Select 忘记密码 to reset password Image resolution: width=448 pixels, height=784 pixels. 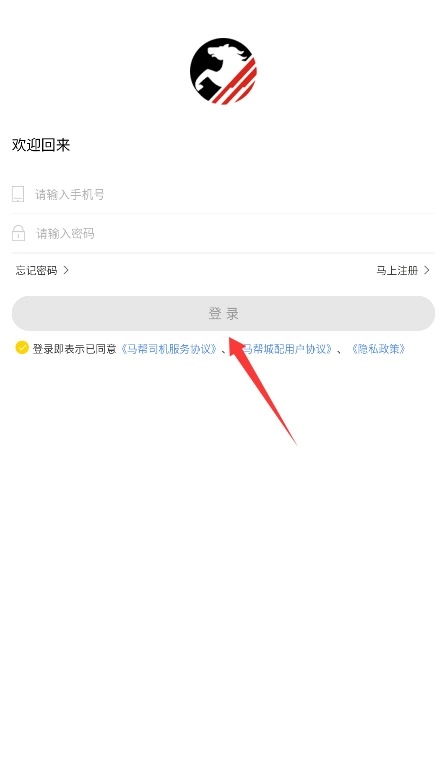coord(36,270)
